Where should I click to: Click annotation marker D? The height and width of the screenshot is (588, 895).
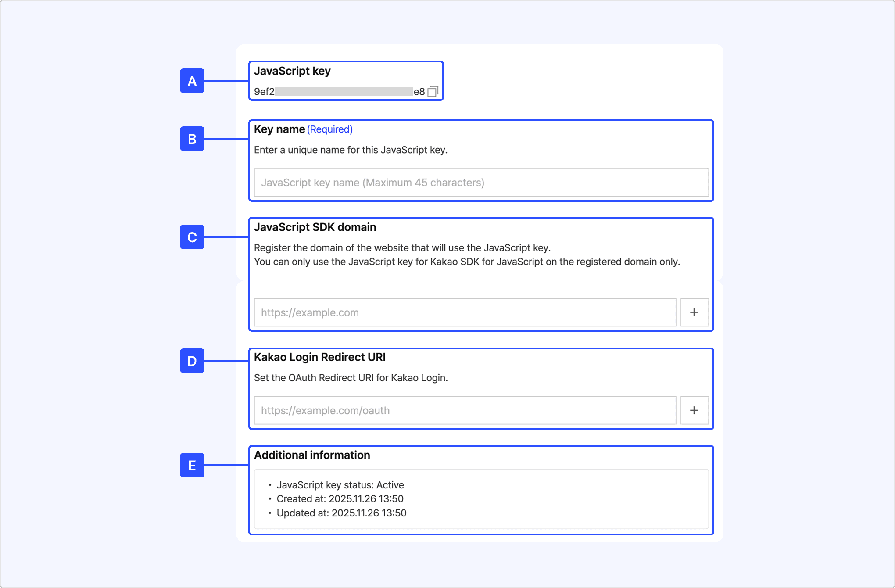point(192,361)
